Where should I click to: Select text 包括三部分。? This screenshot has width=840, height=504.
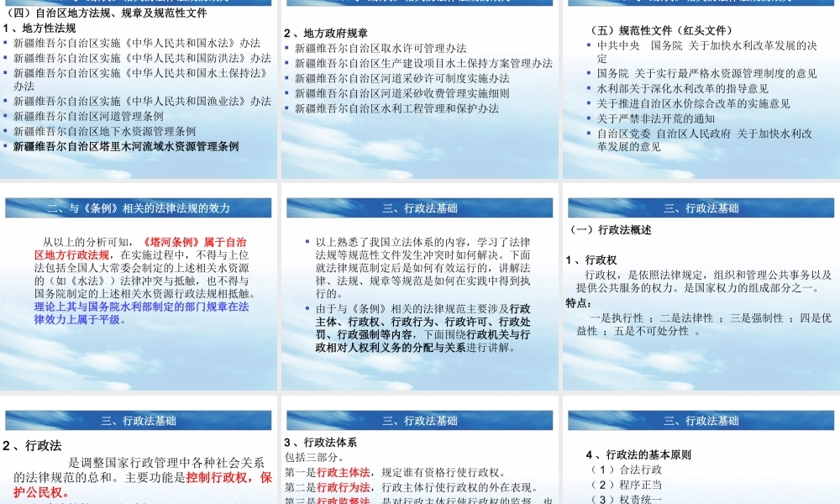[314, 458]
